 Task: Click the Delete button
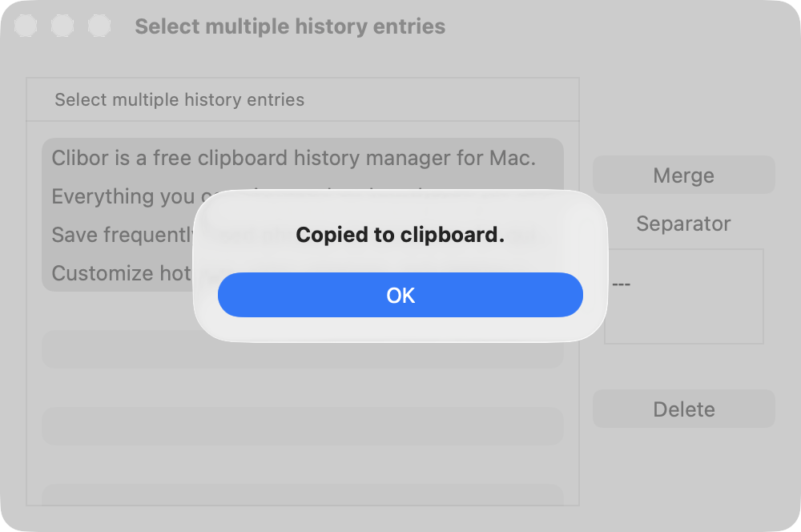[683, 409]
